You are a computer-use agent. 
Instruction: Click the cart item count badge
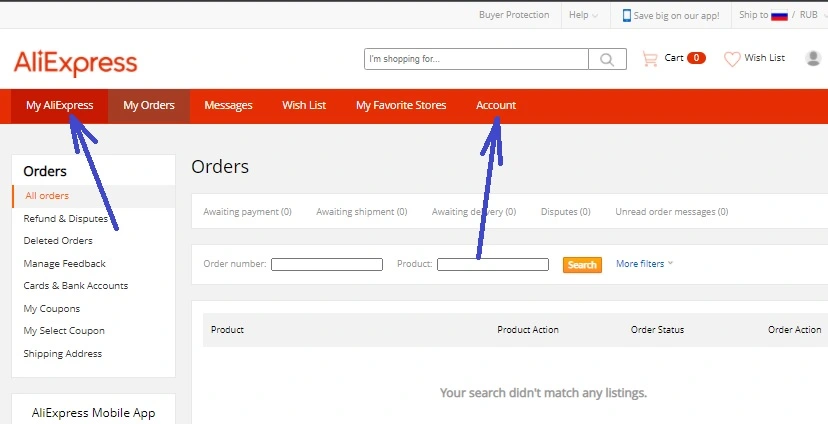point(696,58)
